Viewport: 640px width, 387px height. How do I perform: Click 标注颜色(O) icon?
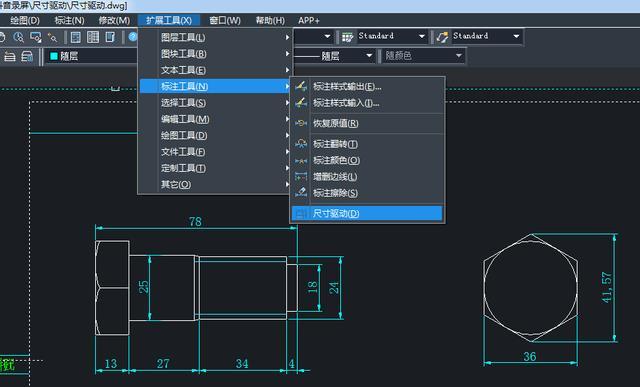[301, 160]
